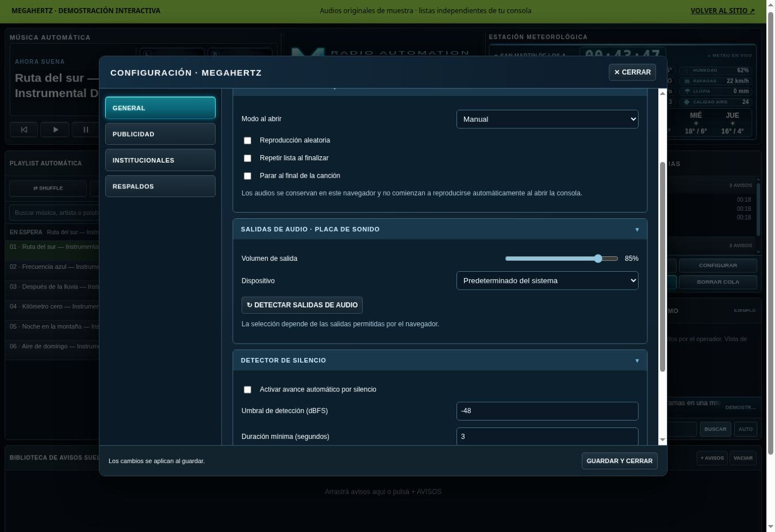Toggle Repetir lista al finalizar
The width and height of the screenshot is (775, 532).
[248, 158]
